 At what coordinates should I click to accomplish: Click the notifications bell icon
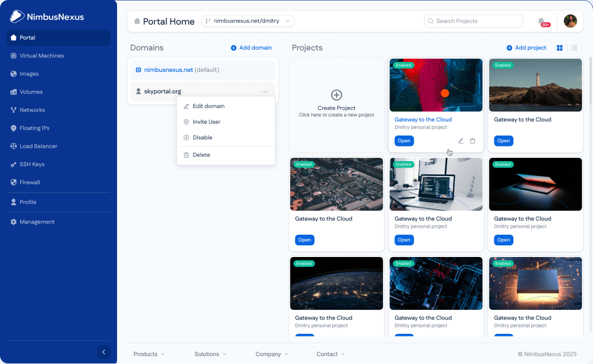[x=541, y=21]
